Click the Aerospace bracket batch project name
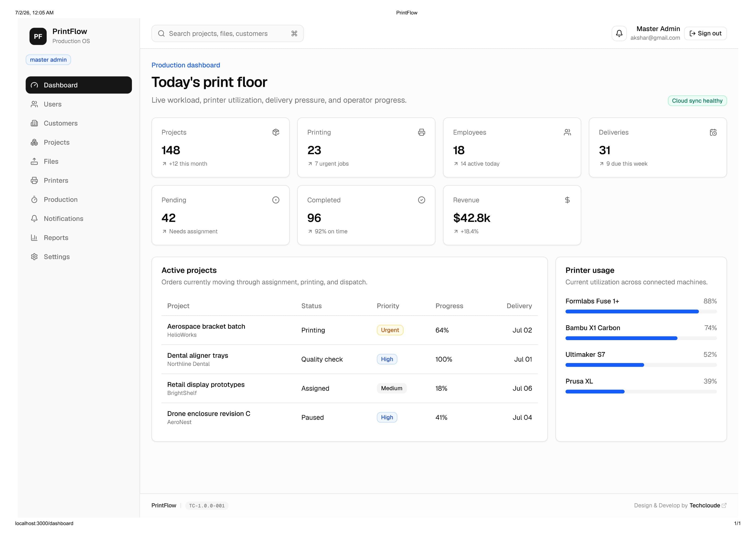756x535 pixels. pos(206,326)
